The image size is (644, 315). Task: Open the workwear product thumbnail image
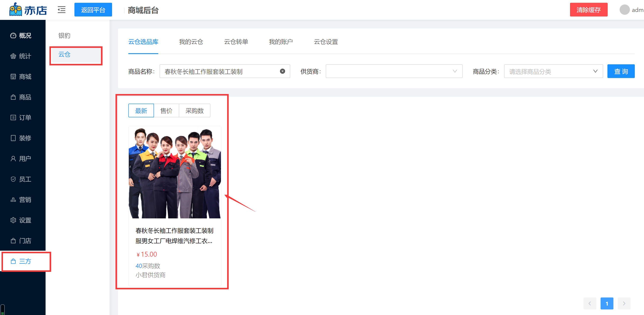[x=175, y=172]
